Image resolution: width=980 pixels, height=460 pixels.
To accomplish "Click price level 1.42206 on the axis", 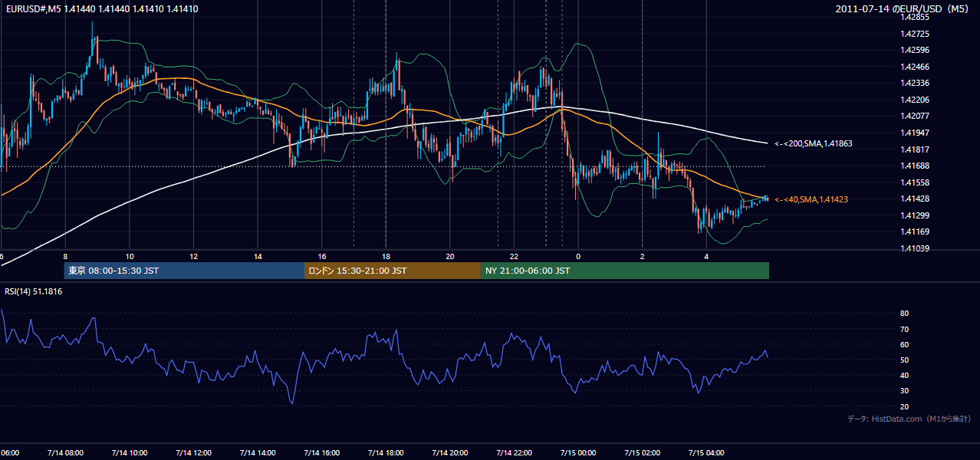I will tap(914, 100).
